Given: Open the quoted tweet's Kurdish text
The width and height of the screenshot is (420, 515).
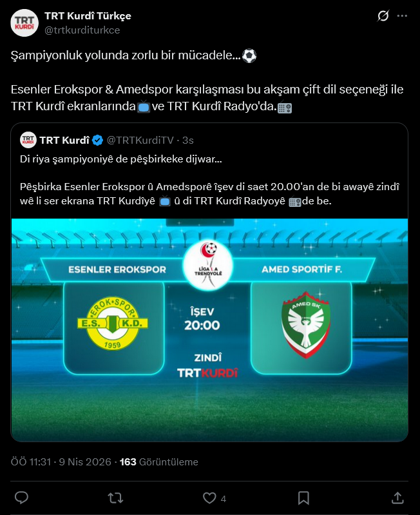Looking at the screenshot, I should [x=209, y=180].
